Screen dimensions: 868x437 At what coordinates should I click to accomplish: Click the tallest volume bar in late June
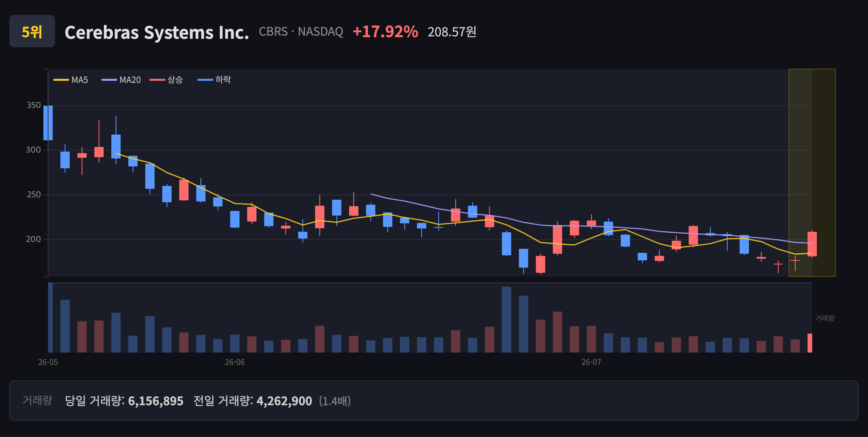pyautogui.click(x=506, y=319)
